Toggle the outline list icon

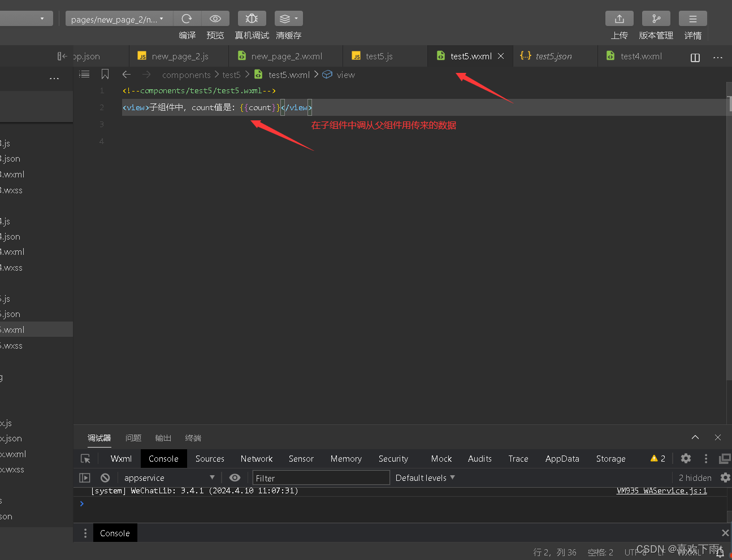pyautogui.click(x=84, y=74)
